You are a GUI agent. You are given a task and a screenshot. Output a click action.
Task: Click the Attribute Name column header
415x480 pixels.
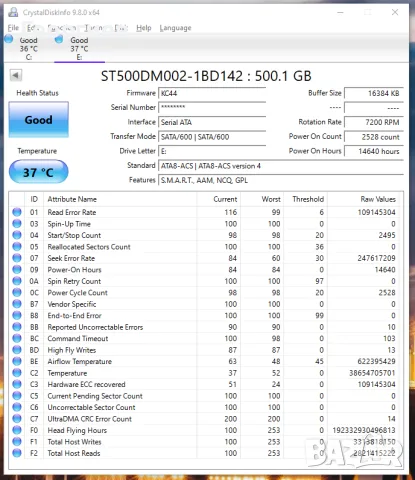[120, 199]
